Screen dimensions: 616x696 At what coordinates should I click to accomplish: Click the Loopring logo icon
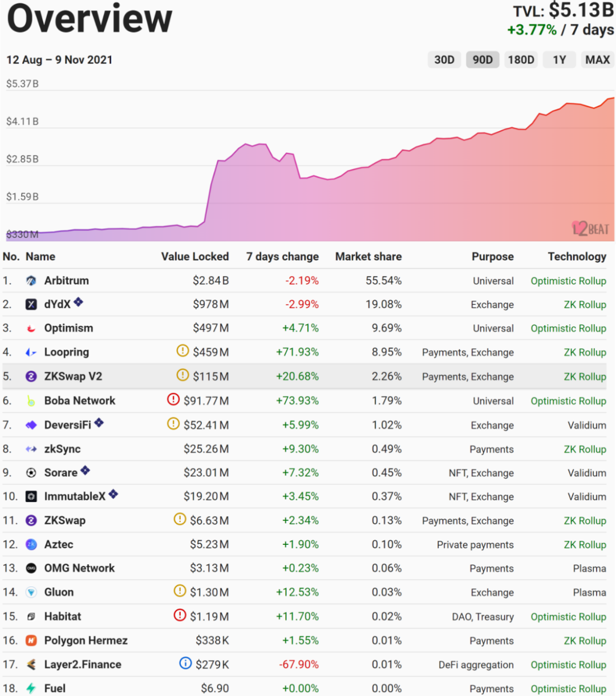click(31, 353)
